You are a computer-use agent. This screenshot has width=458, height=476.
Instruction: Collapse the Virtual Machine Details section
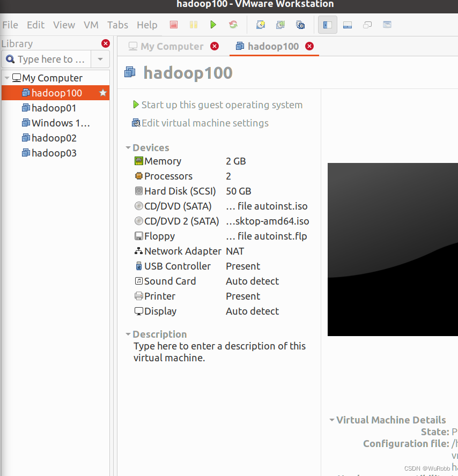point(332,420)
